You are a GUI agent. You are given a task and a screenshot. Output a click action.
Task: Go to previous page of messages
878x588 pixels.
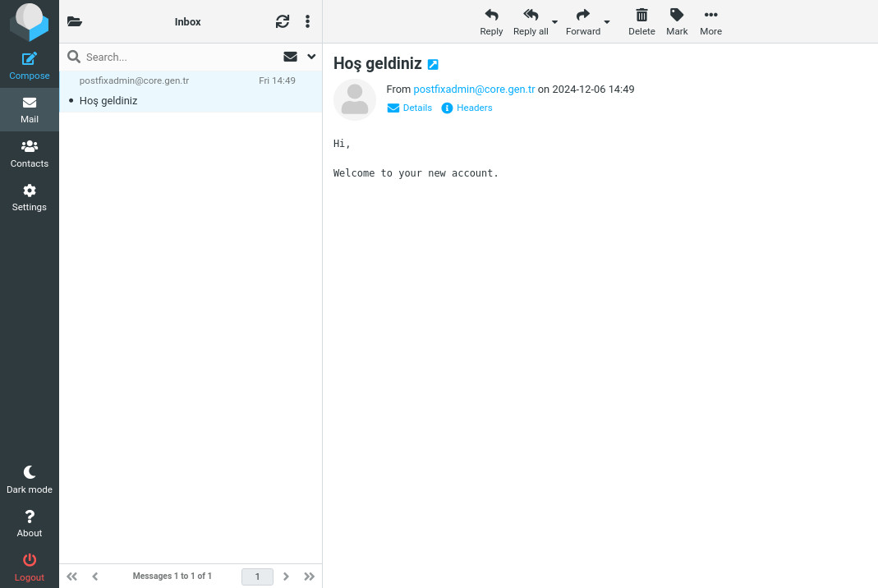[94, 577]
